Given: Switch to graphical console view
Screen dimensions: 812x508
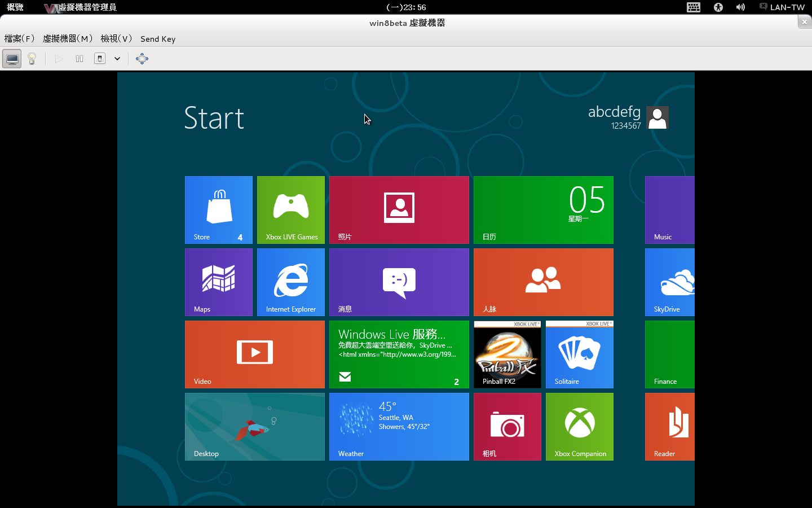Looking at the screenshot, I should [12, 59].
